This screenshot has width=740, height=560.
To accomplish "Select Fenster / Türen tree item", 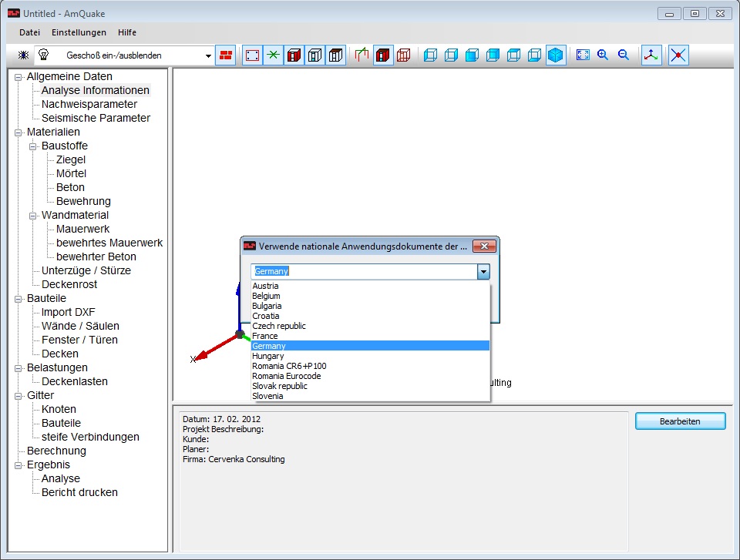I will click(x=79, y=340).
